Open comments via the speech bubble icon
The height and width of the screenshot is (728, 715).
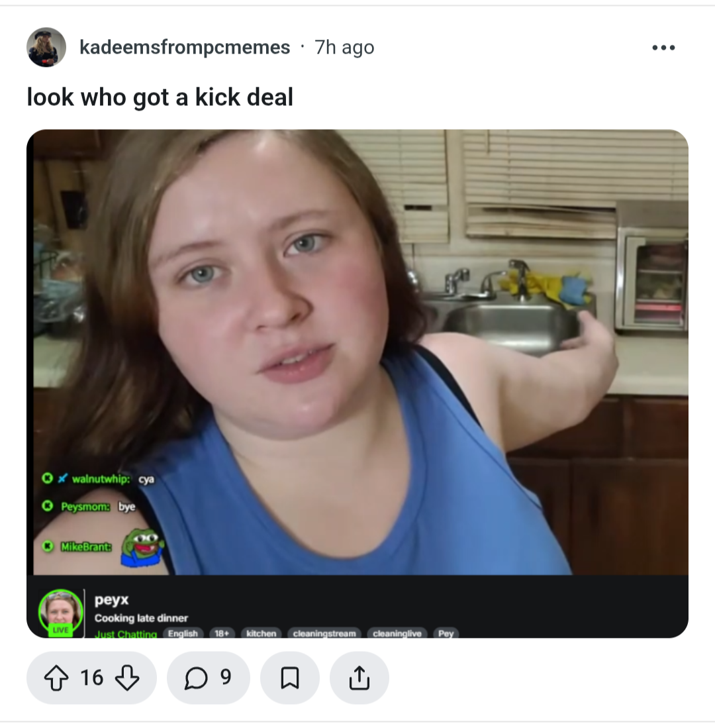(x=196, y=678)
